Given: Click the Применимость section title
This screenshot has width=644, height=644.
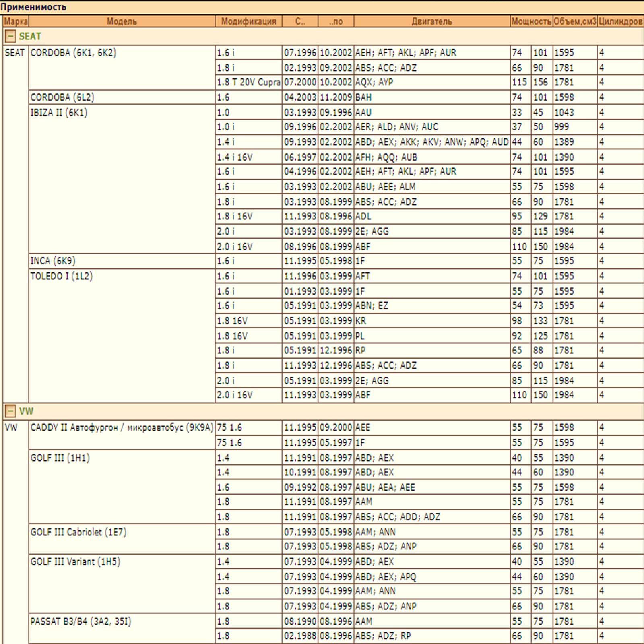Looking at the screenshot, I should pos(33,7).
